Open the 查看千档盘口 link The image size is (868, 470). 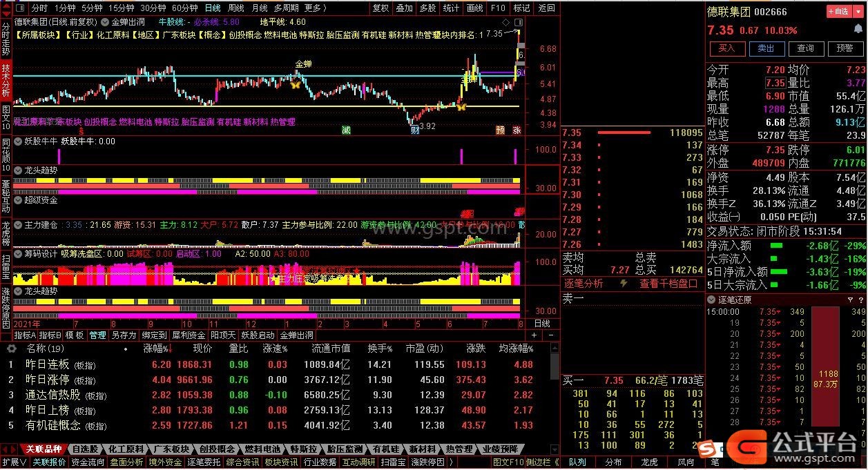tap(668, 284)
